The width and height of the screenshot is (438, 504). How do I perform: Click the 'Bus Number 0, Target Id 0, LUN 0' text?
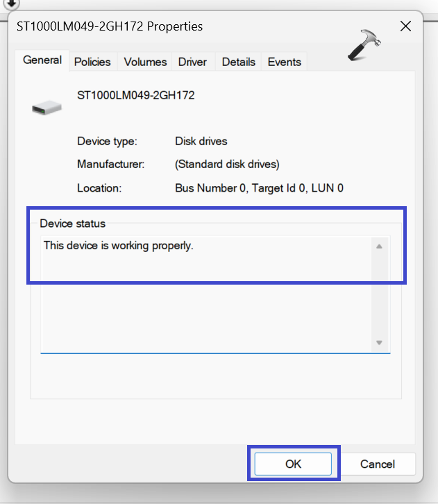click(260, 188)
